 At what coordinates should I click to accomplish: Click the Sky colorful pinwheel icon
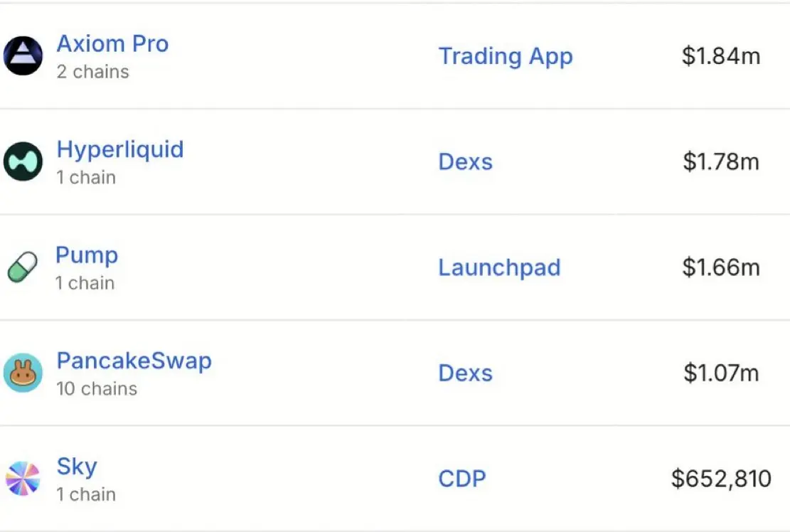23,479
